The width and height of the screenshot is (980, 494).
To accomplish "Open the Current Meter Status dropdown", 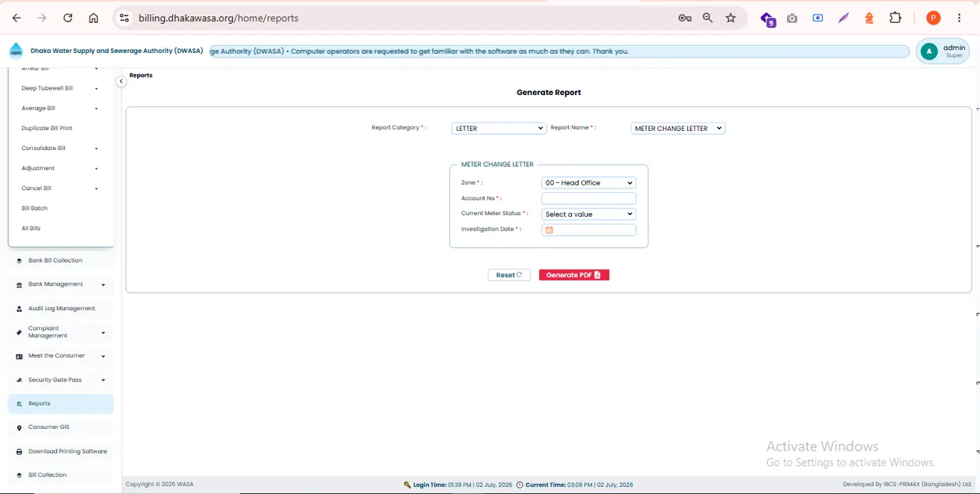I will coord(589,214).
